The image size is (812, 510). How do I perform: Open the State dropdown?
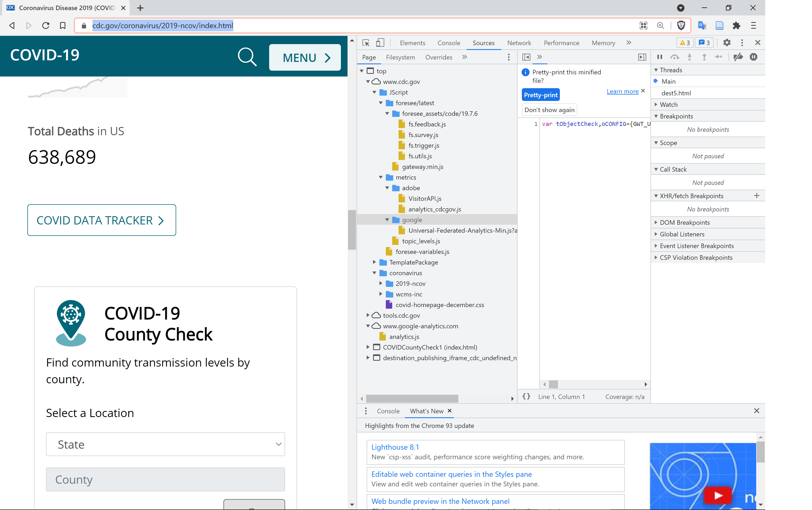[x=165, y=444]
